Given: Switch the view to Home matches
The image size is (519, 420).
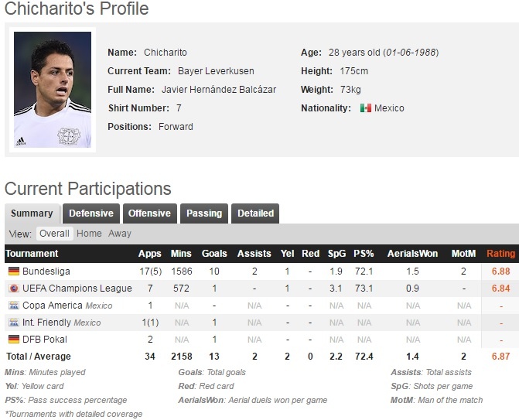Looking at the screenshot, I should point(89,234).
